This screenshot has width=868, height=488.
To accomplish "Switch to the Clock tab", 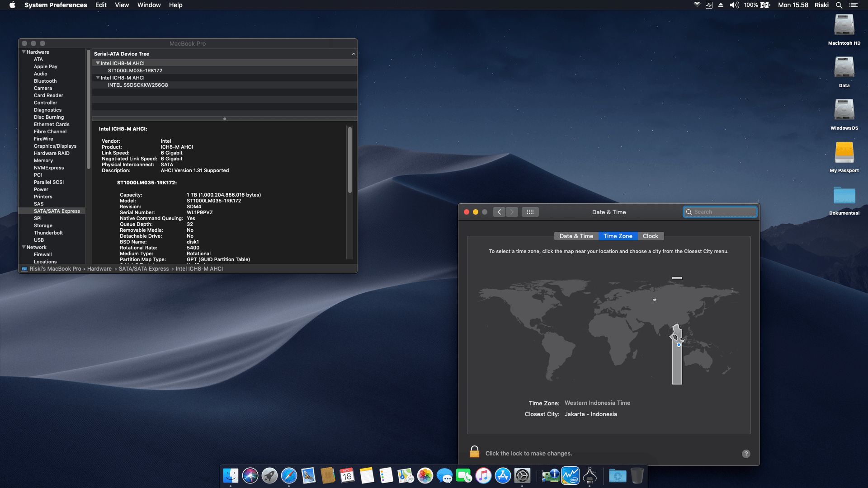I will (650, 236).
